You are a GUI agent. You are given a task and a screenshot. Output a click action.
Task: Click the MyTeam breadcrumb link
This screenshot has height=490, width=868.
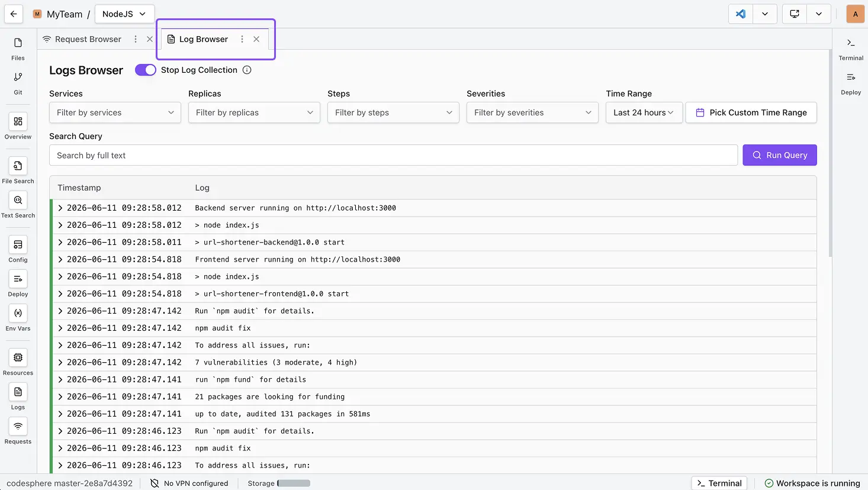65,14
